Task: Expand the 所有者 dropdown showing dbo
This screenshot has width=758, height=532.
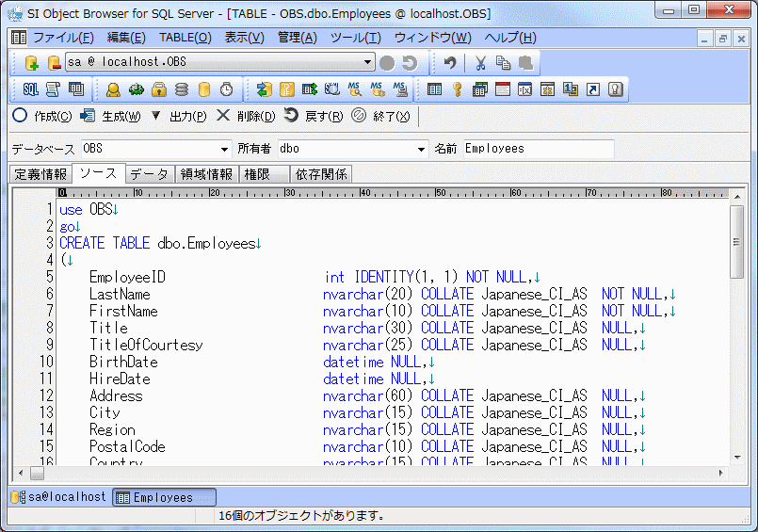Action: [422, 149]
